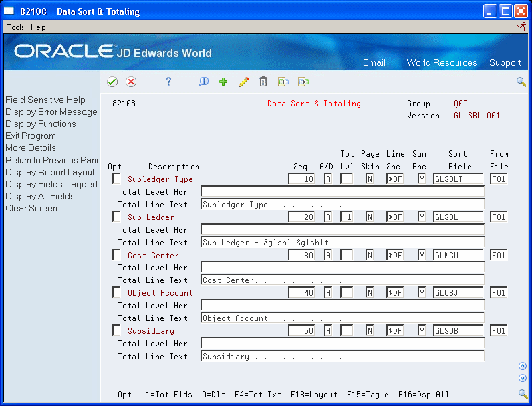
Task: Click F15=Tag'd function key text
Action: pyautogui.click(x=368, y=395)
